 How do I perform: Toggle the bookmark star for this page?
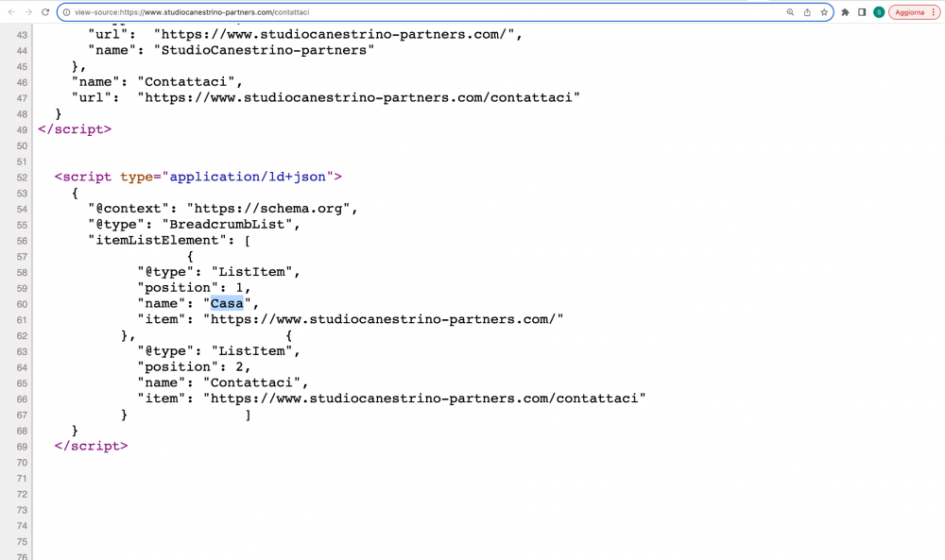[825, 12]
